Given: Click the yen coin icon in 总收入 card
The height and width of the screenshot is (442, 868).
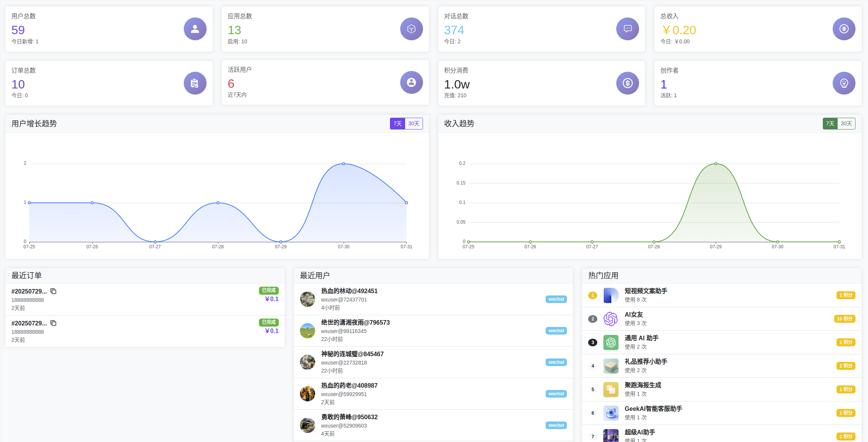Looking at the screenshot, I should pos(844,29).
